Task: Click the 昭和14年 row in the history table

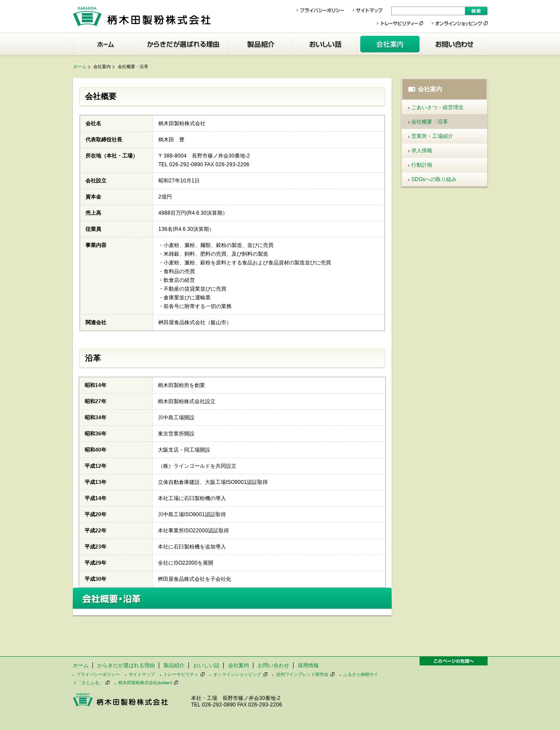Action: pyautogui.click(x=232, y=385)
